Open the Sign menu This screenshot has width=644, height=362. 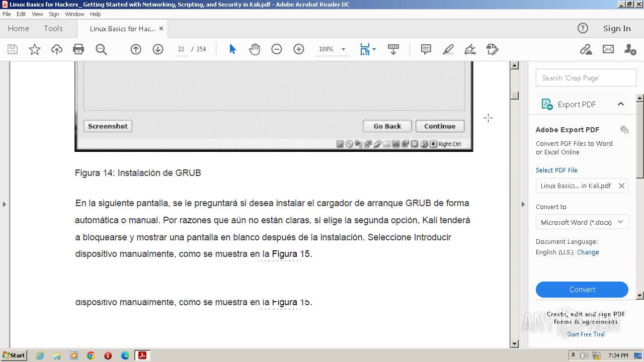point(54,14)
